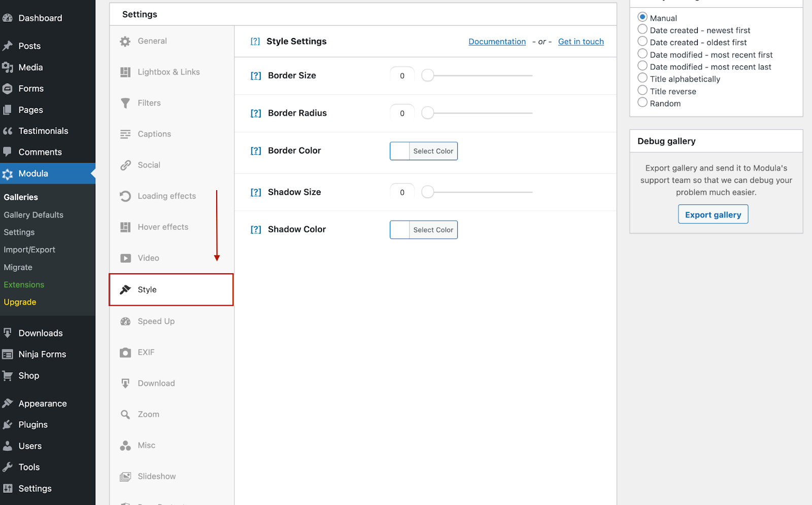Click the Social link chain icon
This screenshot has height=505, width=812.
(x=125, y=165)
